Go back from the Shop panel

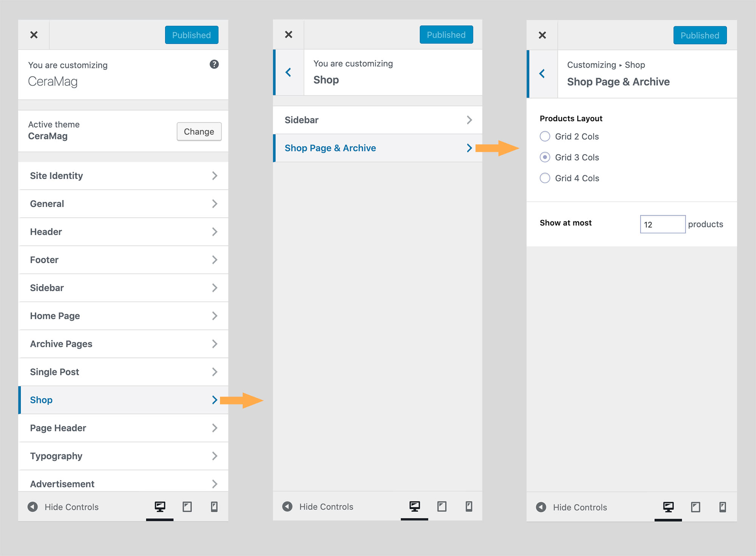coord(288,72)
